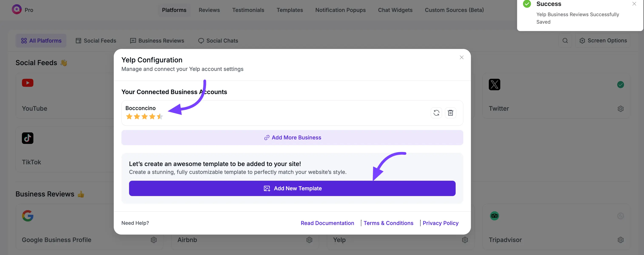Open the Yelp settings gear

[465, 240]
